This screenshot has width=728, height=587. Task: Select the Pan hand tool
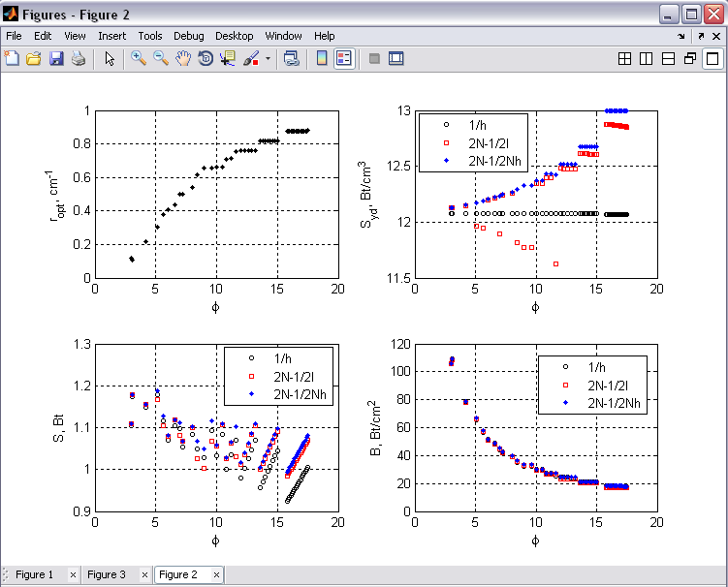183,58
